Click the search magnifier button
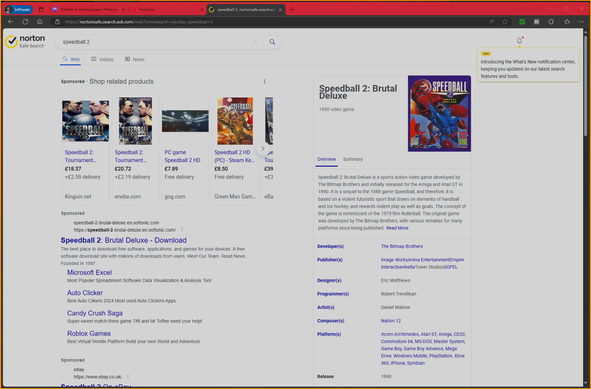 coord(272,42)
